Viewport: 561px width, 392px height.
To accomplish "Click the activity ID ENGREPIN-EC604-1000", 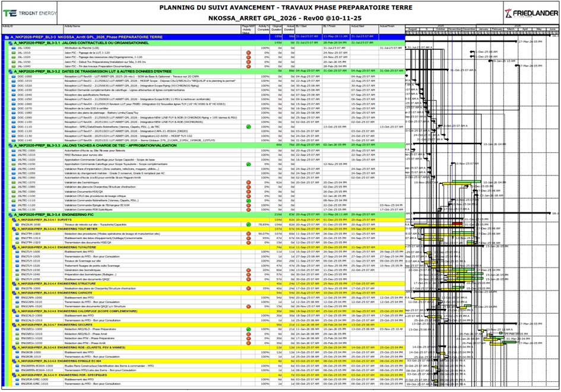I will click(x=37, y=366).
